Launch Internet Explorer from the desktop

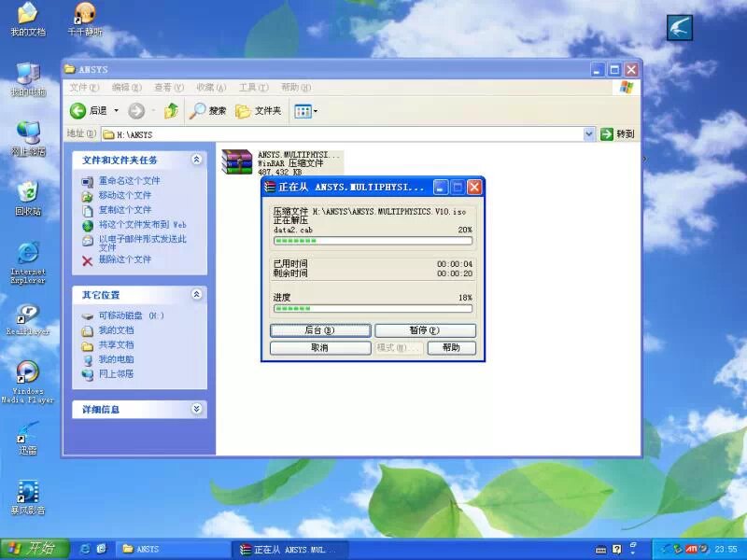click(28, 263)
